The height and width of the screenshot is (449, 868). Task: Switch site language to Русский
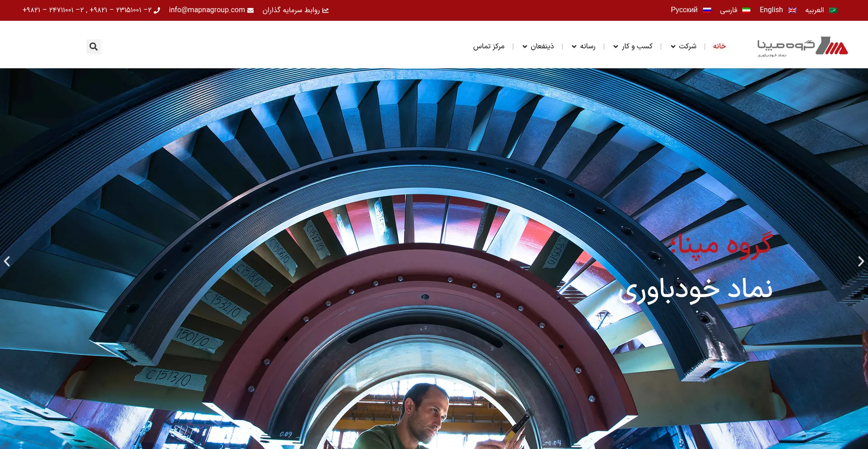click(x=684, y=10)
